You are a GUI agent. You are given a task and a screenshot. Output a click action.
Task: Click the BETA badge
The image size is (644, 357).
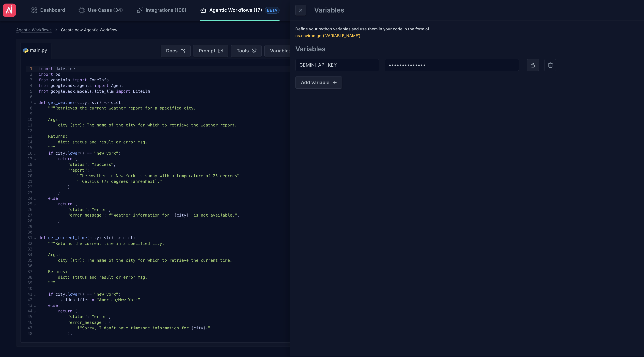point(272,10)
